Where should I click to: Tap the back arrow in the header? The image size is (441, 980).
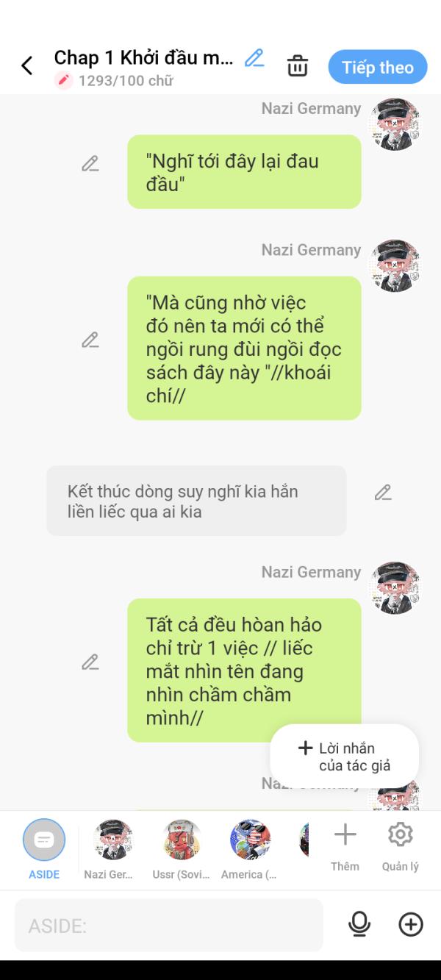pyautogui.click(x=27, y=66)
